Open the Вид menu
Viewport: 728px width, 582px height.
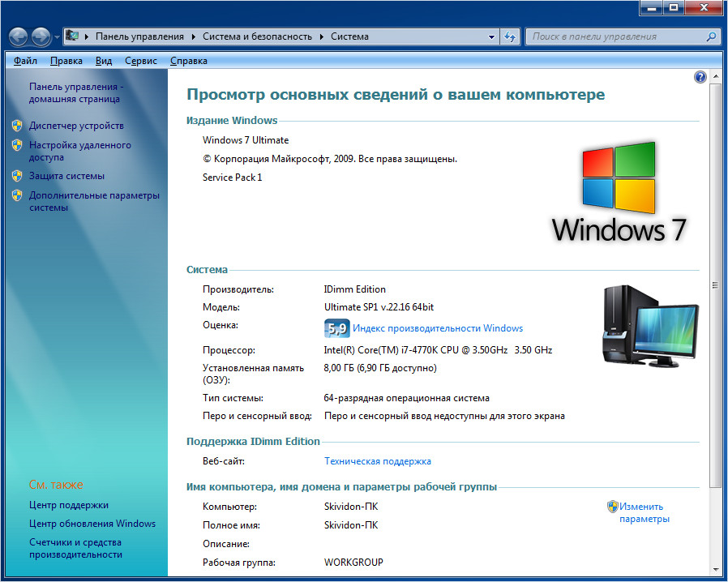coord(104,61)
